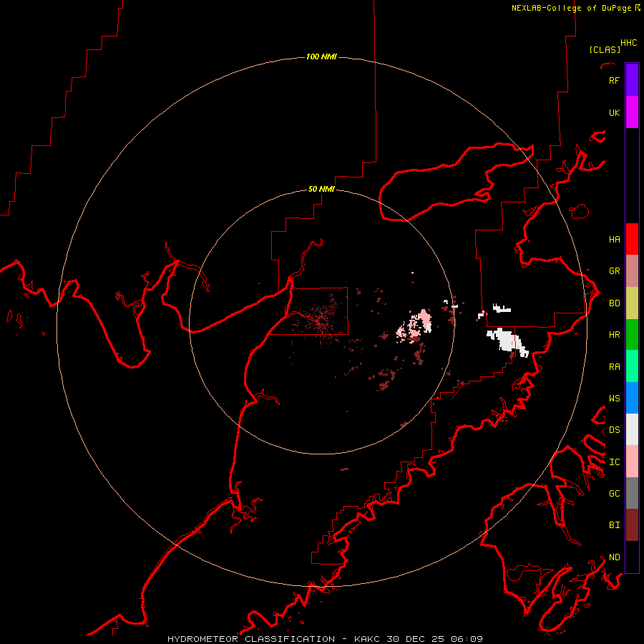This screenshot has width=644, height=644.
Task: Click the 50 NMI range ring label
Action: tap(321, 189)
